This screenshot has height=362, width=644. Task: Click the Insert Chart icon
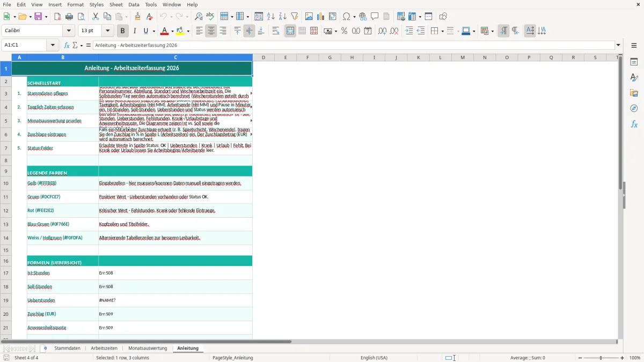click(321, 17)
